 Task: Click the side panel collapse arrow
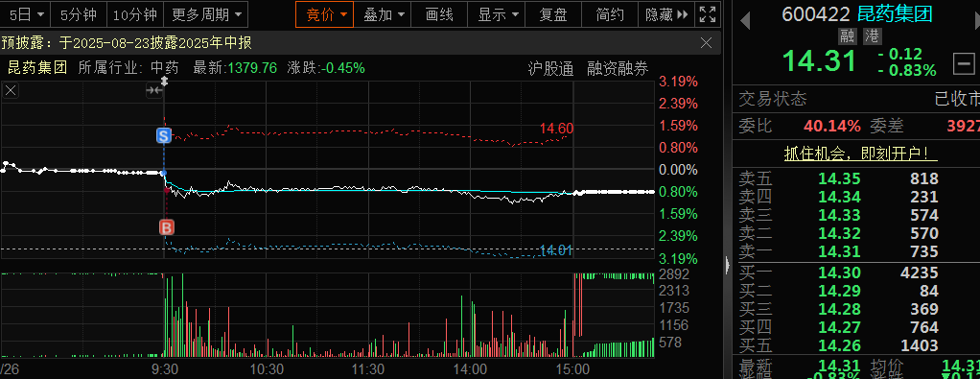(x=727, y=265)
